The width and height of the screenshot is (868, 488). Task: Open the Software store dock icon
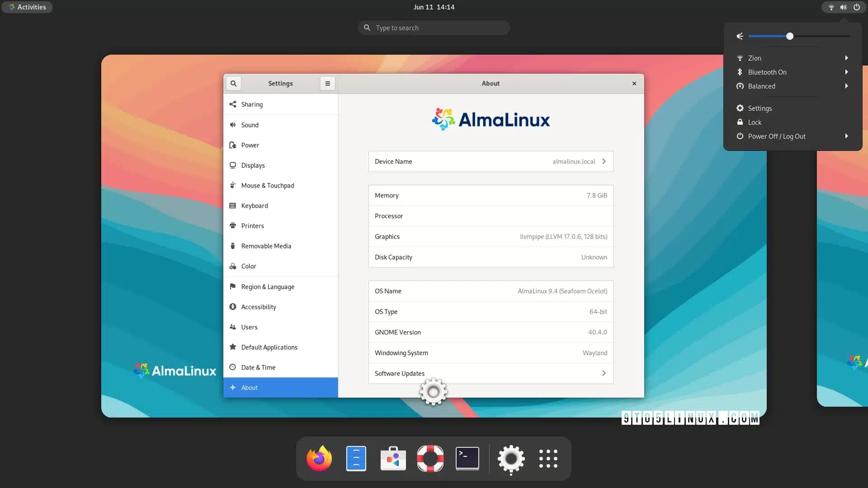point(393,458)
